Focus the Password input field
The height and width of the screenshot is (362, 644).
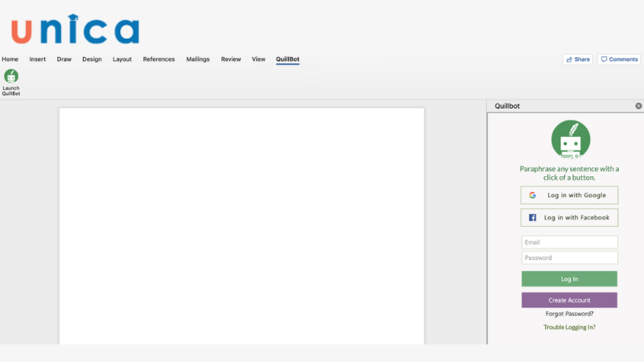tap(570, 257)
